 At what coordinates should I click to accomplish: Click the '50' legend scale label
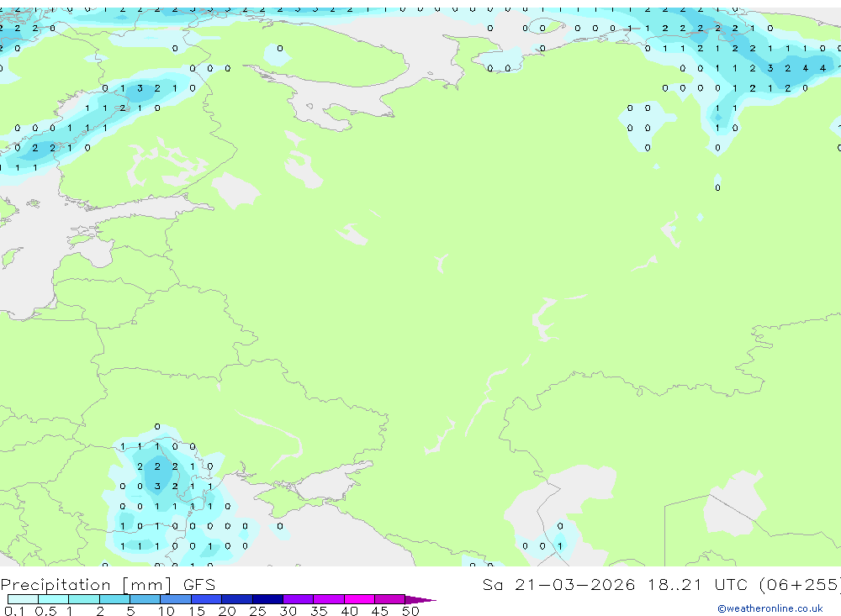tap(410, 611)
